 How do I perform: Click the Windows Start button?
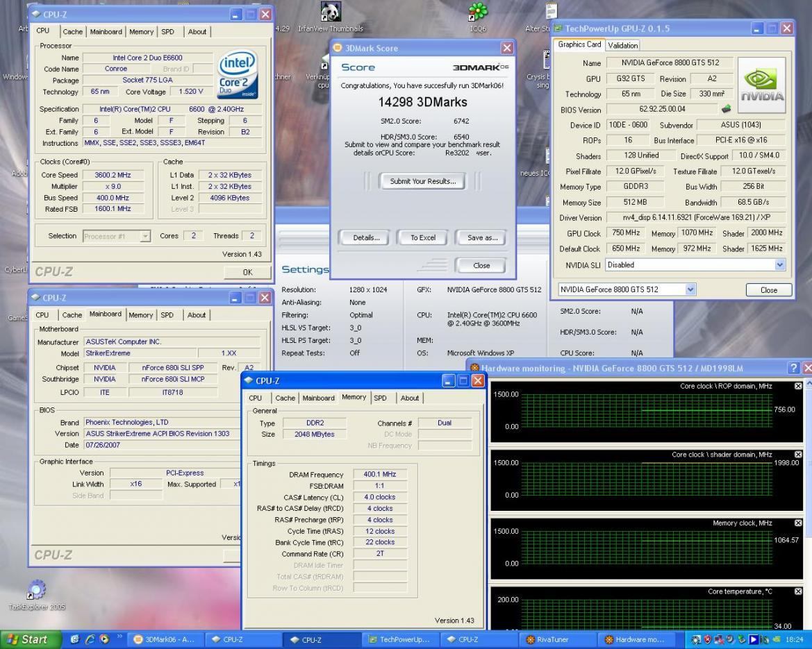[26, 639]
